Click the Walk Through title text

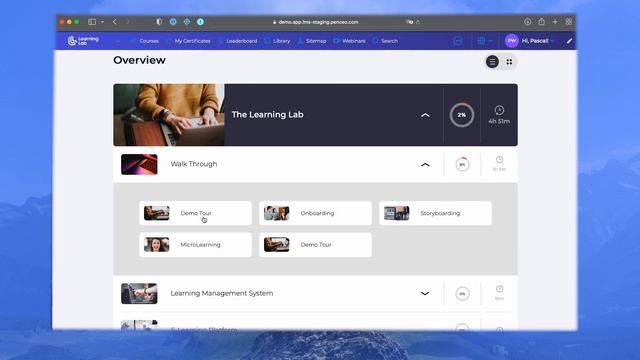194,164
